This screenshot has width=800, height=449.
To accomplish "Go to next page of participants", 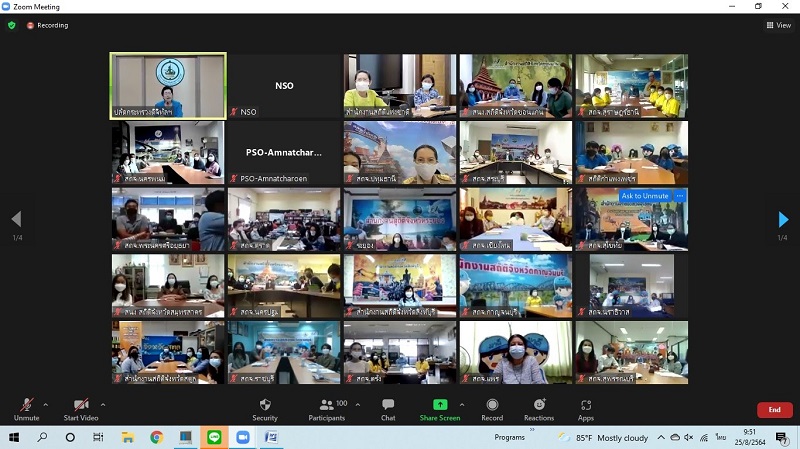I will tap(783, 219).
